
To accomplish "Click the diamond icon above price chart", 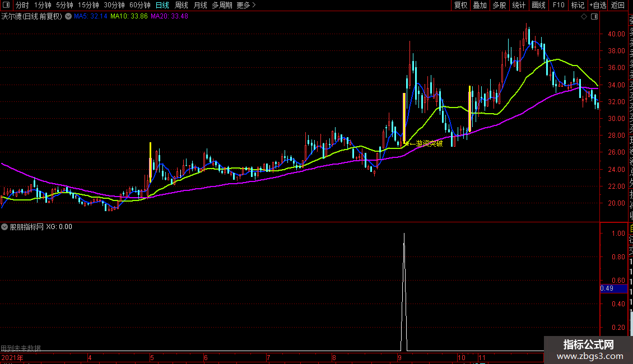I will point(584,17).
